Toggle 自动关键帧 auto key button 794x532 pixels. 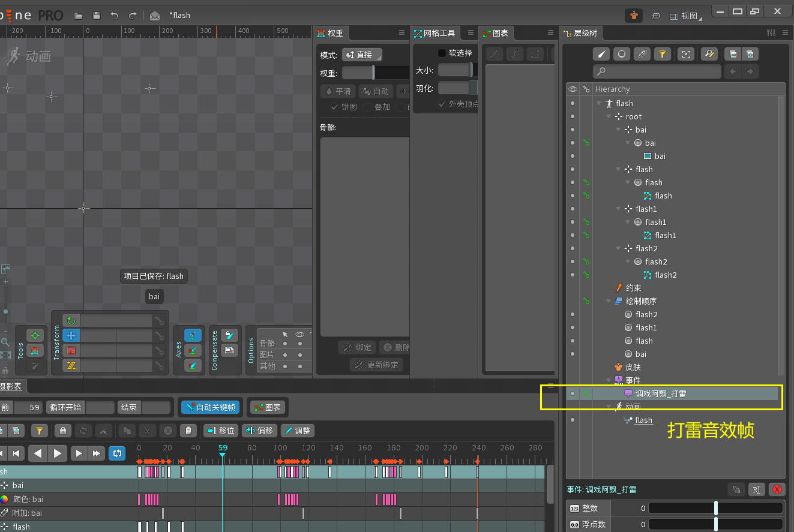click(x=210, y=407)
